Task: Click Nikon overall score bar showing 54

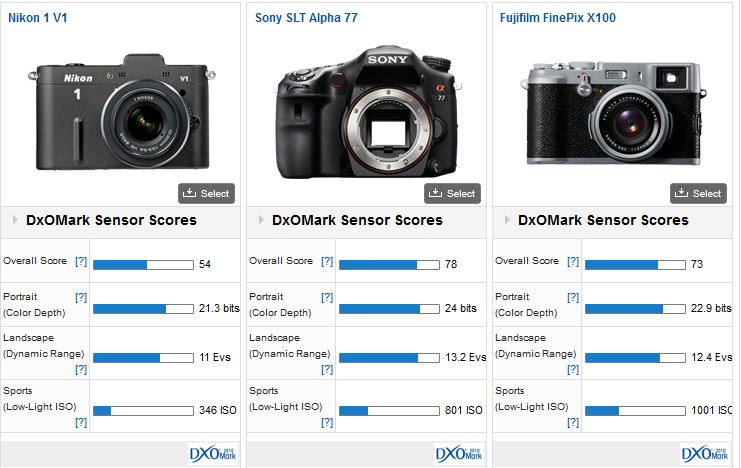Action: 143,265
